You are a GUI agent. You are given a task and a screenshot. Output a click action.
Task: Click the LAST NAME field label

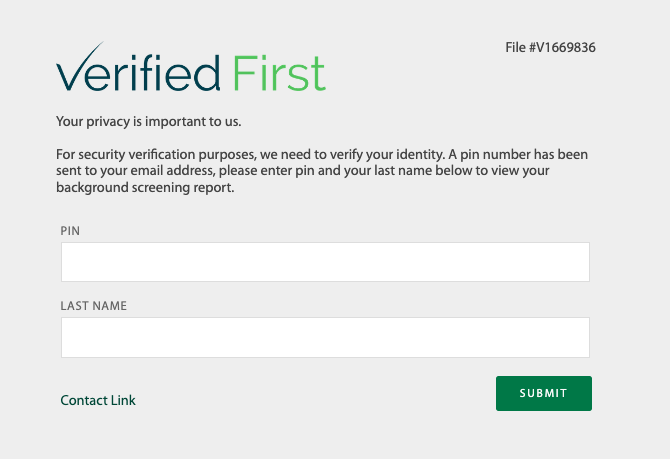(94, 306)
